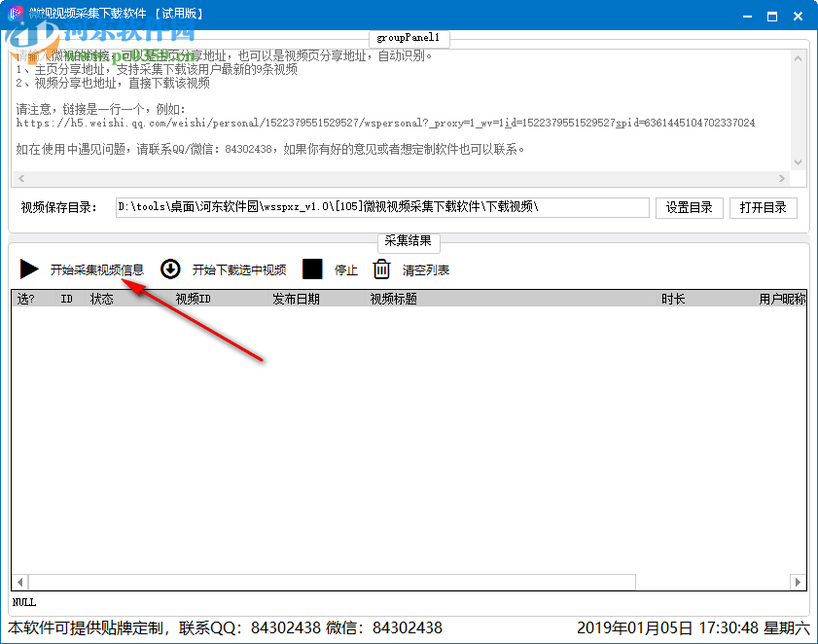818x644 pixels.
Task: Click the 采集结果 panel label
Action: point(409,243)
